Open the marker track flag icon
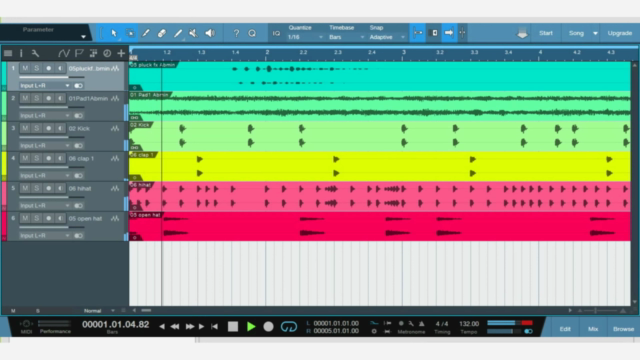Screen dimensions: 640x360 tap(79, 53)
